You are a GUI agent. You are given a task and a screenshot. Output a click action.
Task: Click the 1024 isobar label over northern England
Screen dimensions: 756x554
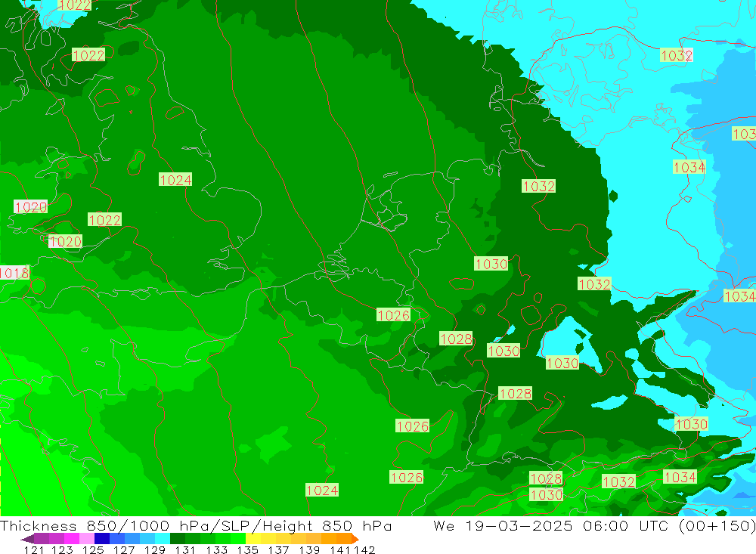coord(175,180)
